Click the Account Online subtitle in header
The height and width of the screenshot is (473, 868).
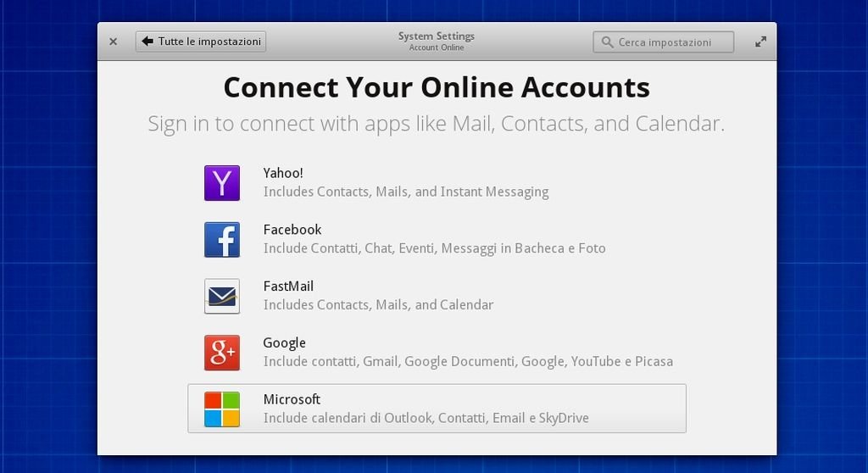coord(437,47)
